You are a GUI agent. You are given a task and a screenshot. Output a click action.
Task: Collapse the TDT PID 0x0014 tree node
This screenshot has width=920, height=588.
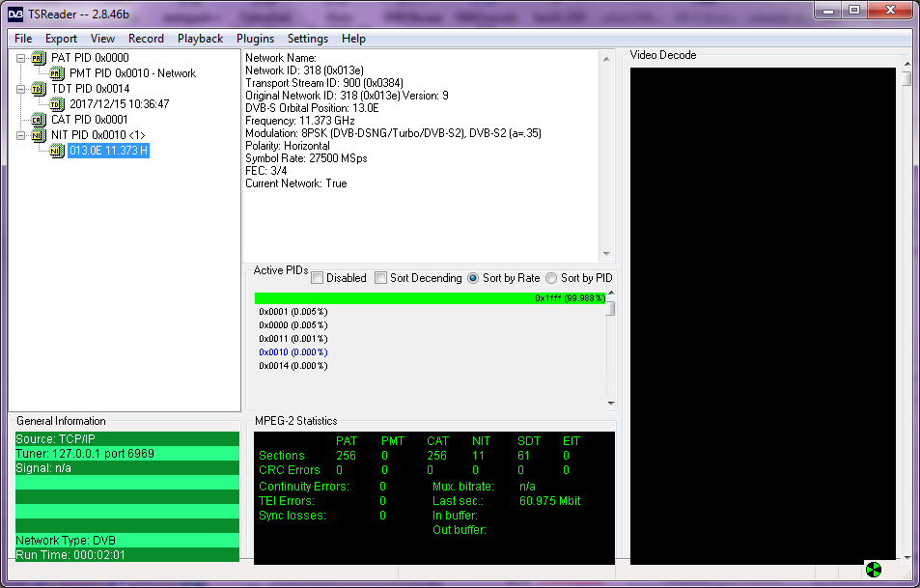pyautogui.click(x=20, y=89)
